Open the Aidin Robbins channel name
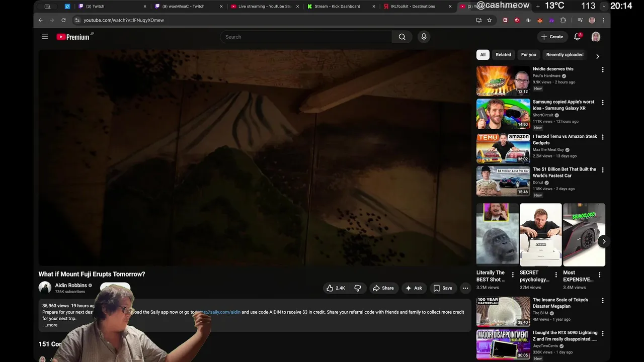The image size is (644, 362). tap(71, 285)
